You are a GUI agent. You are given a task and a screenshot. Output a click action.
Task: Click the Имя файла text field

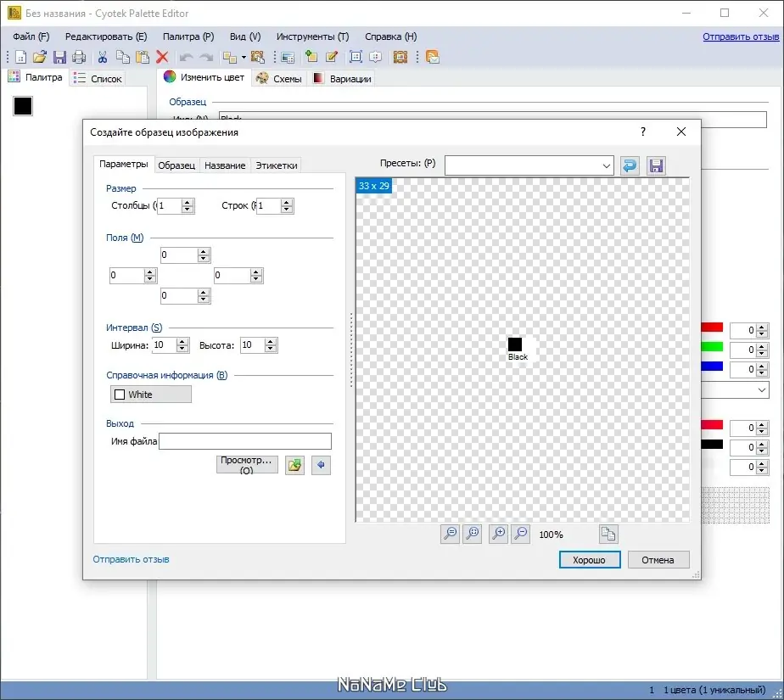[245, 441]
